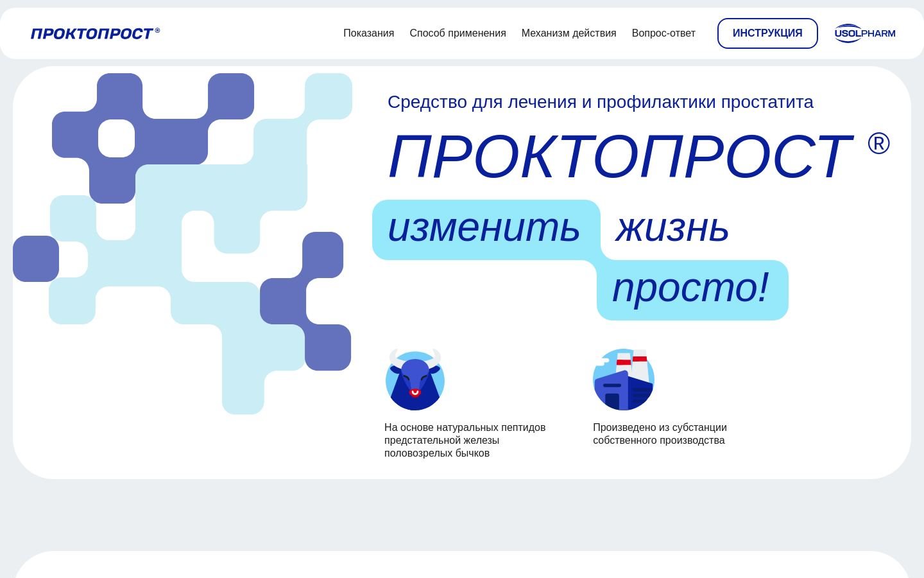Click the ® symbol beside the large heading

878,144
